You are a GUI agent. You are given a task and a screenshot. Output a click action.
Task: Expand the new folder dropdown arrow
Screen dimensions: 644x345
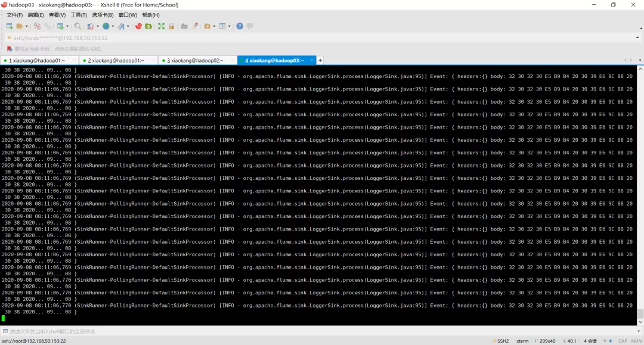tap(215, 26)
